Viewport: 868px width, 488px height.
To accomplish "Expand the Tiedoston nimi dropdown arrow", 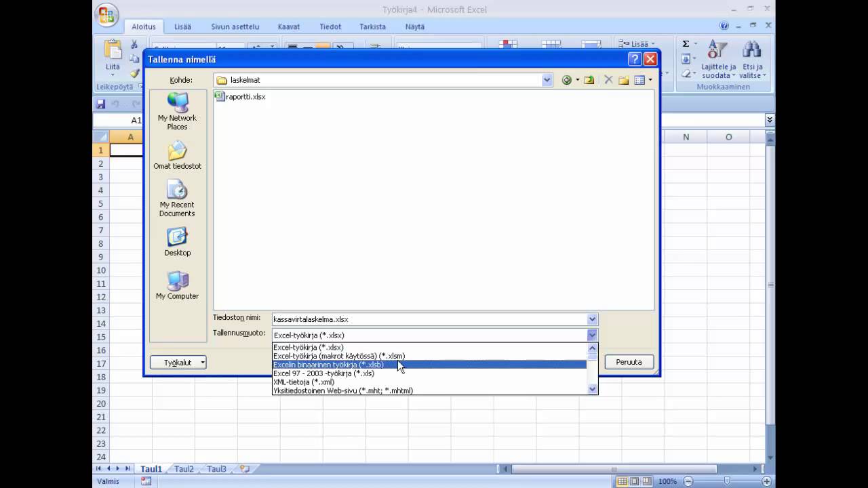I will (592, 319).
